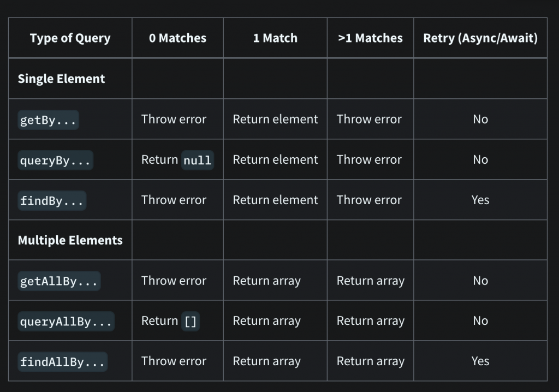Select the "0 Matches" column header
Image resolution: width=559 pixels, height=392 pixels.
pyautogui.click(x=177, y=38)
